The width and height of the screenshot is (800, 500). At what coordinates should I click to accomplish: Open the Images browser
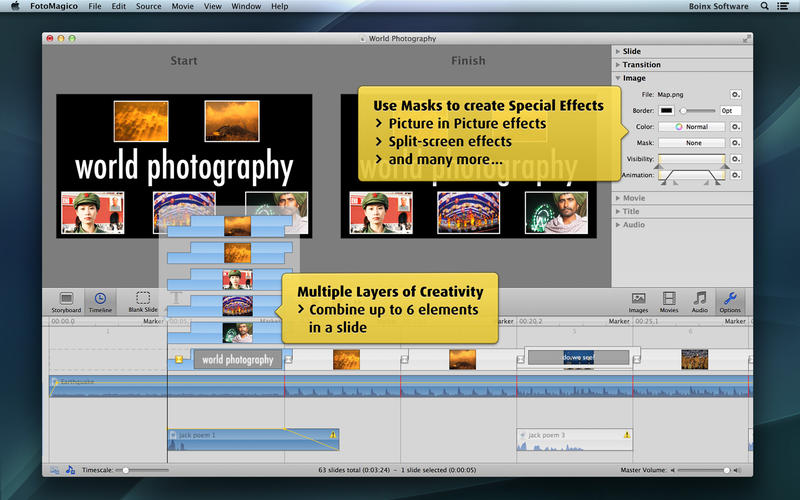(638, 302)
